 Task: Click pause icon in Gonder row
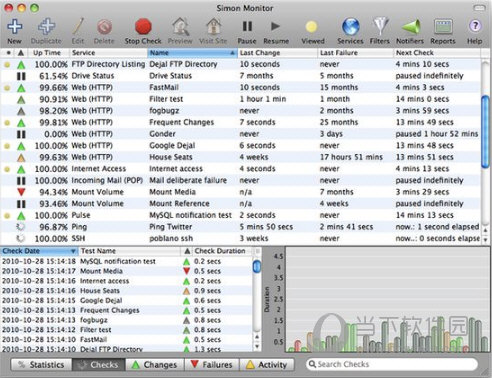[21, 134]
